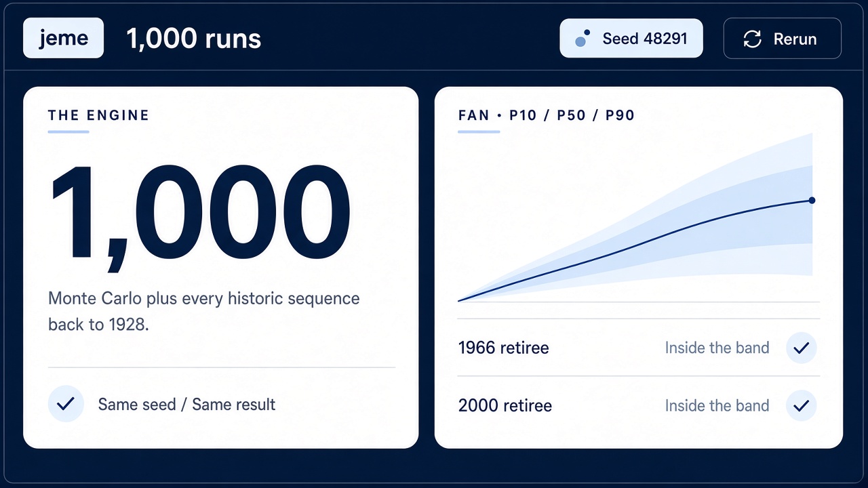Click the jeme logo badge
This screenshot has height=488, width=868.
click(63, 39)
